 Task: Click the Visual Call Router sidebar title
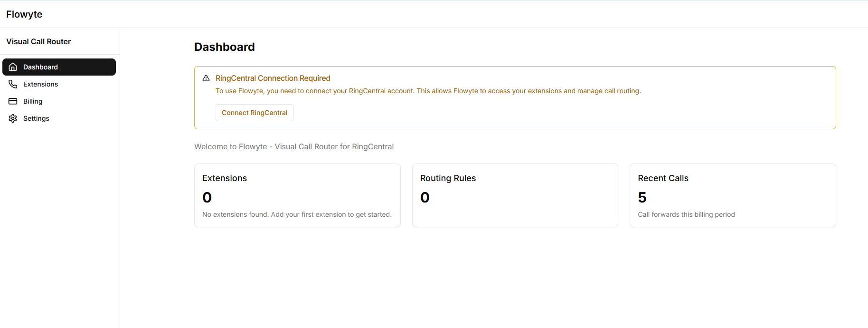[38, 41]
